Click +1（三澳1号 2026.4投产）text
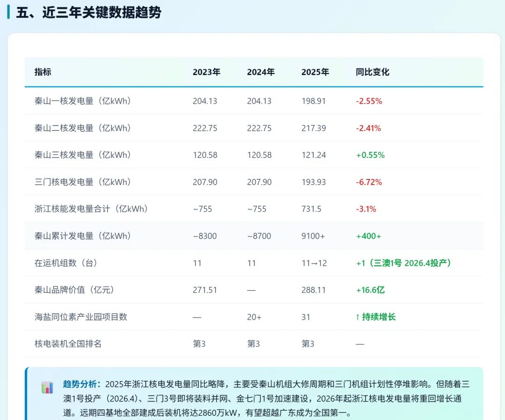 [x=404, y=263]
